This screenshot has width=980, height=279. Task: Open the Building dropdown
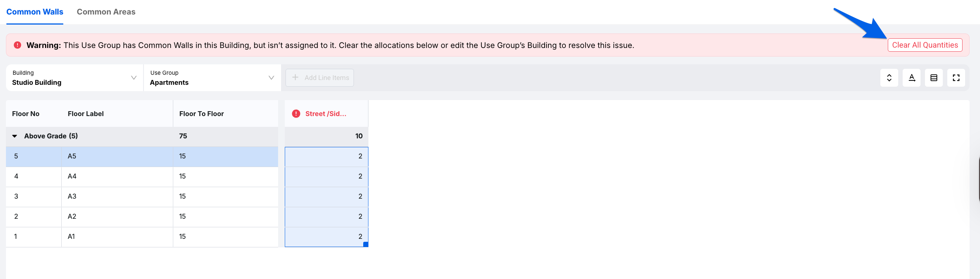click(75, 78)
